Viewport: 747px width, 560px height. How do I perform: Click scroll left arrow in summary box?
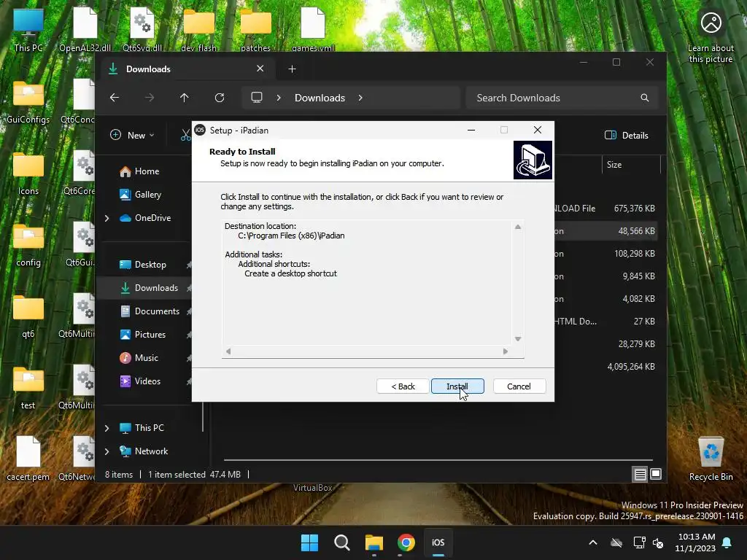point(228,351)
